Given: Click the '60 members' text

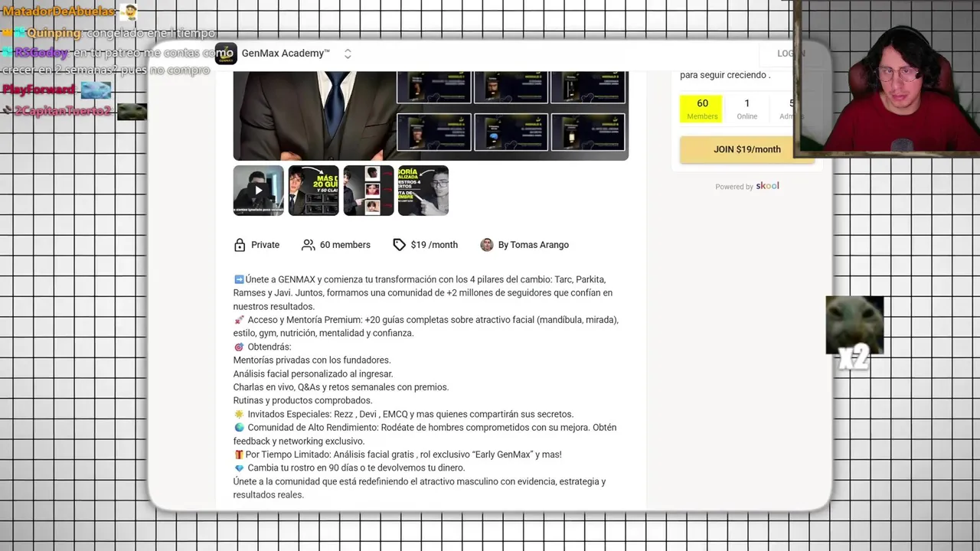Looking at the screenshot, I should 345,245.
